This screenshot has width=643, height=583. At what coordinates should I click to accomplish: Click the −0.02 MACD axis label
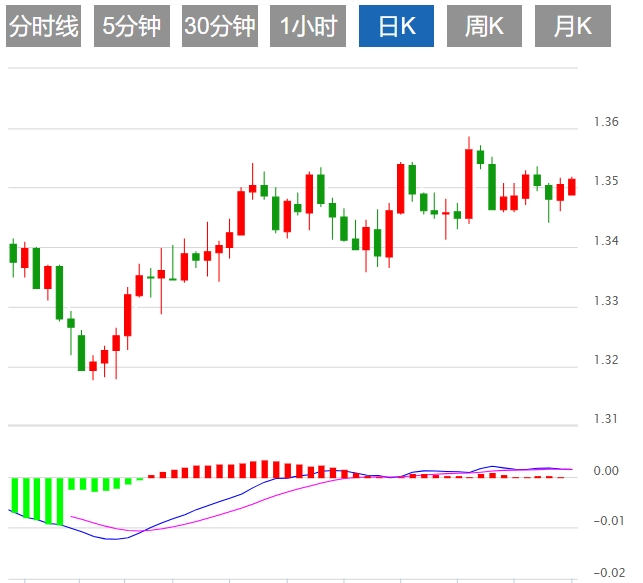(x=609, y=572)
